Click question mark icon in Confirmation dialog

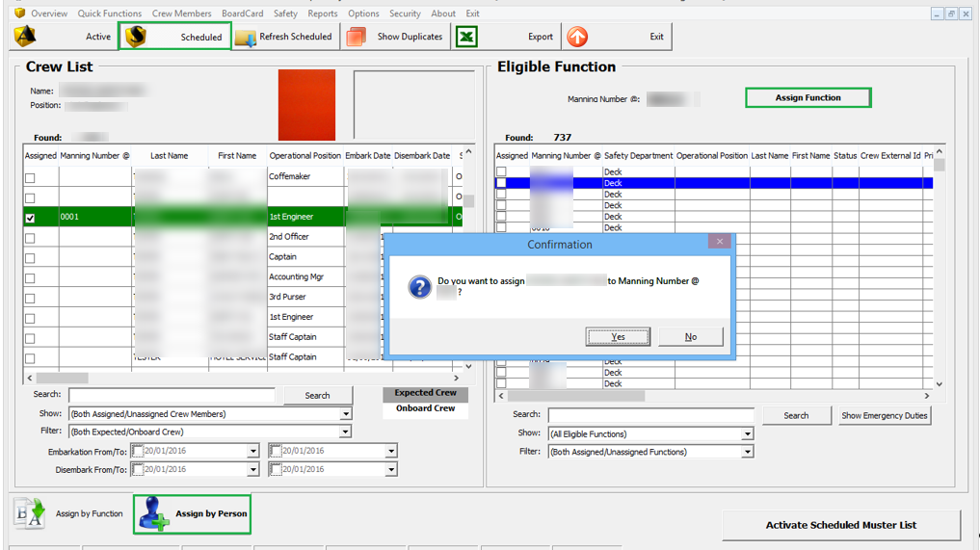coord(419,287)
